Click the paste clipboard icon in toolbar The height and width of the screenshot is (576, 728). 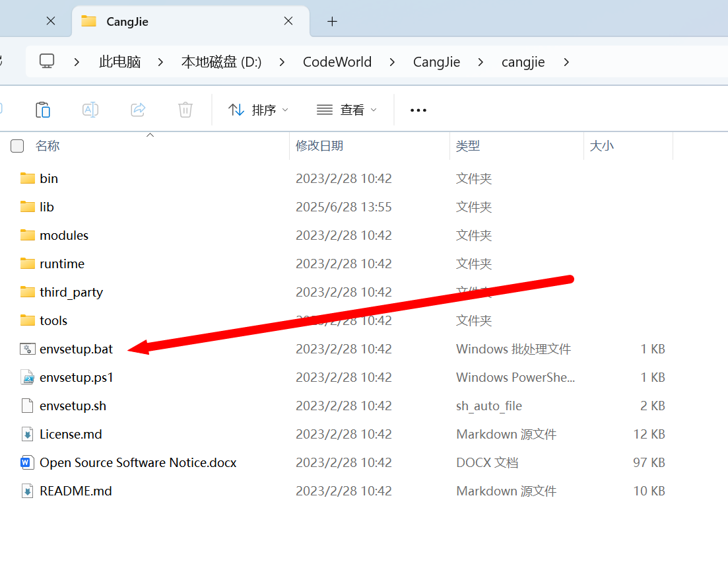pos(43,110)
